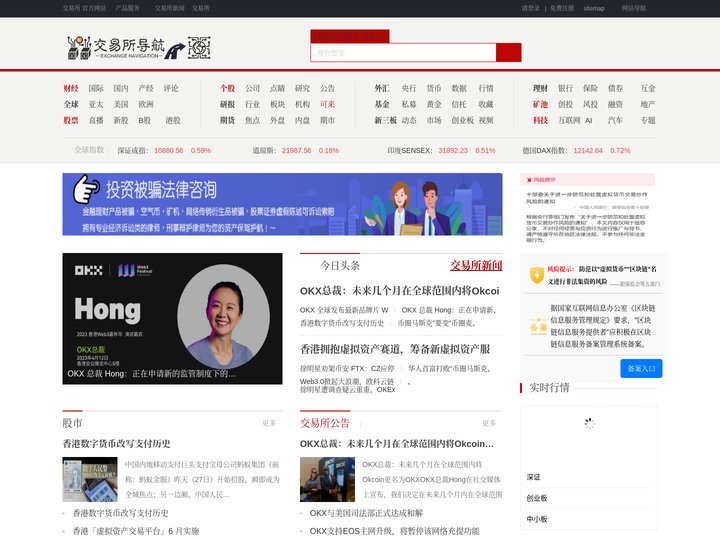Open the 科技 category
Viewport: 720px width, 540px height.
coord(540,120)
